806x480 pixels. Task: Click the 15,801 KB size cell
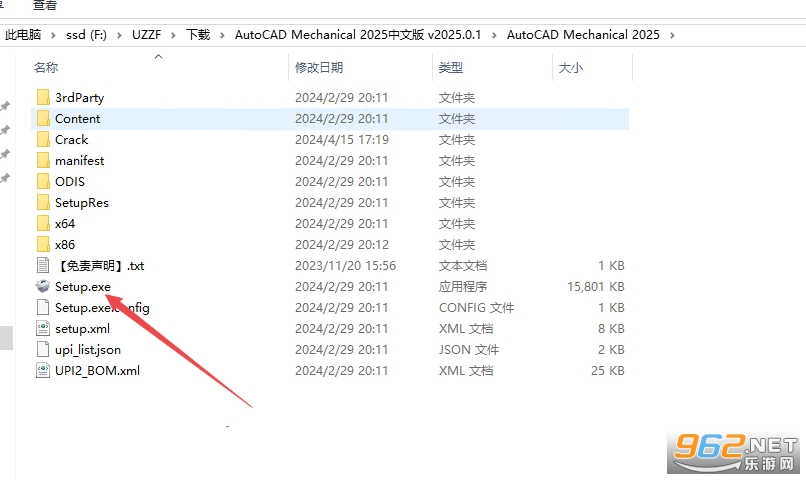point(596,287)
